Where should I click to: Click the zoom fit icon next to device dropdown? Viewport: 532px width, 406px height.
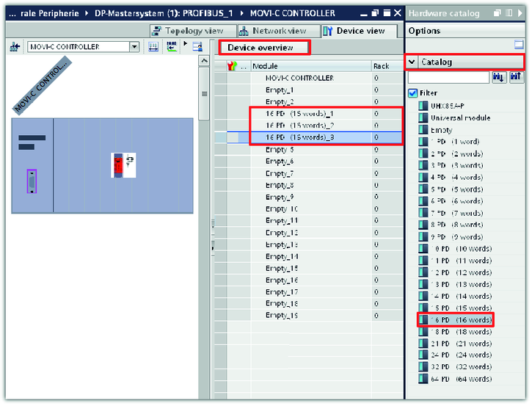[153, 47]
